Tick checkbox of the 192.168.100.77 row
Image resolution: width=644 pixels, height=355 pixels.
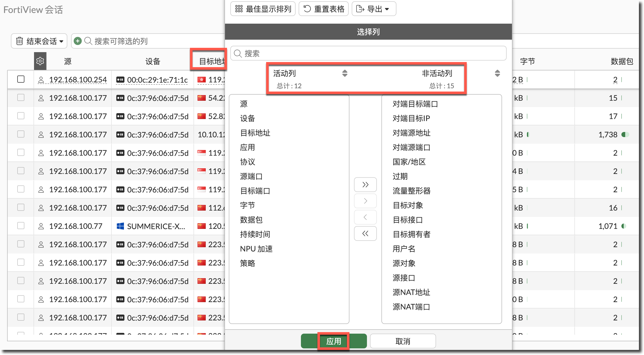pyautogui.click(x=21, y=226)
